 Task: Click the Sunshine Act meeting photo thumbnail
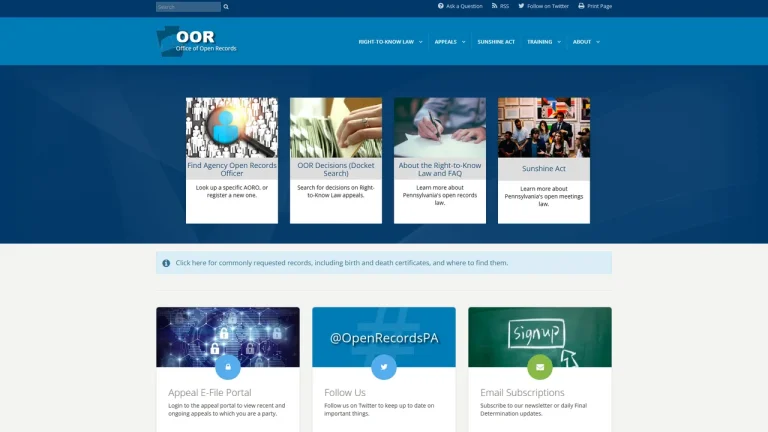[x=544, y=127]
